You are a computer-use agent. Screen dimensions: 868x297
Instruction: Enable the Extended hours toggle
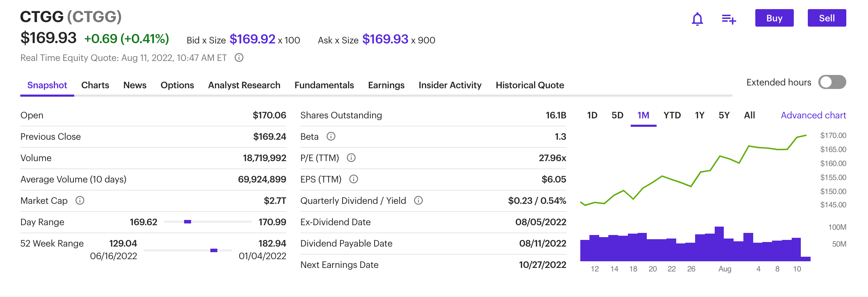[832, 82]
